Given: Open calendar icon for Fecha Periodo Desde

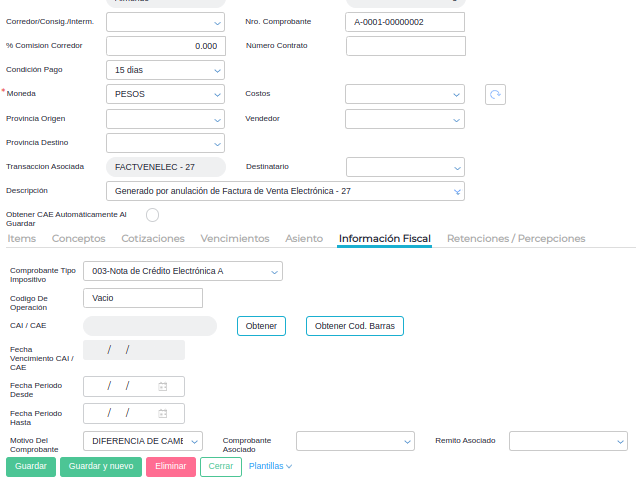Looking at the screenshot, I should coord(163,387).
